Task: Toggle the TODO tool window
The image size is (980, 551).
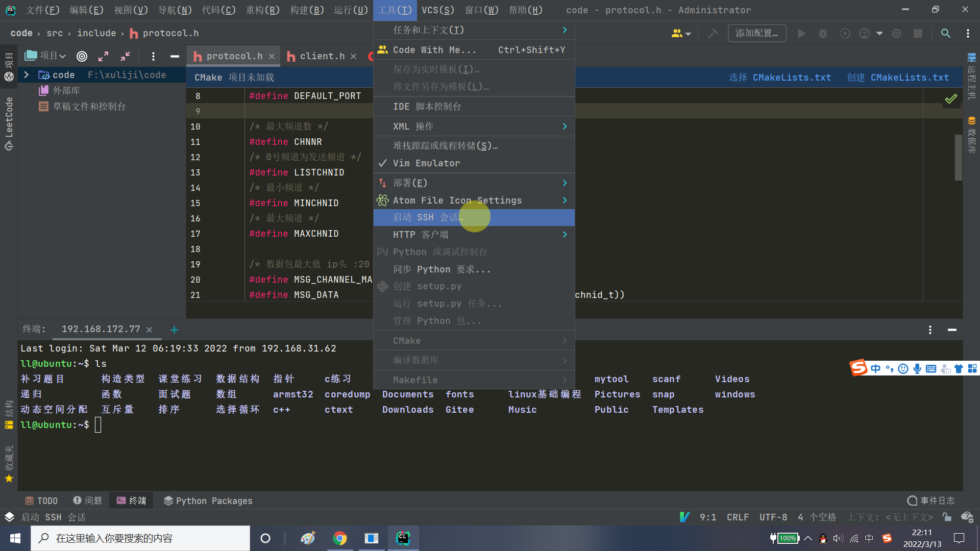Action: (41, 500)
